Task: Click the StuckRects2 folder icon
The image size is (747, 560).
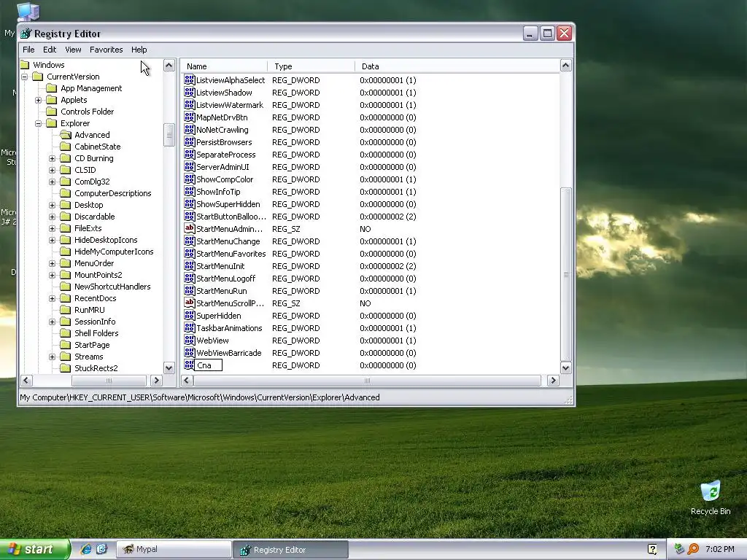Action: pyautogui.click(x=65, y=368)
